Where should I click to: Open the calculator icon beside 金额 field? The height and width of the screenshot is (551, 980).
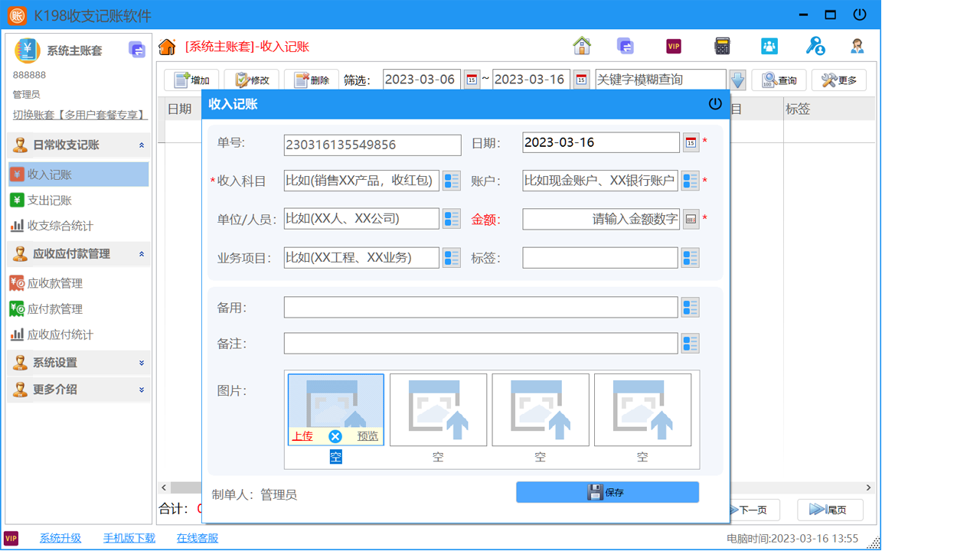(690, 219)
